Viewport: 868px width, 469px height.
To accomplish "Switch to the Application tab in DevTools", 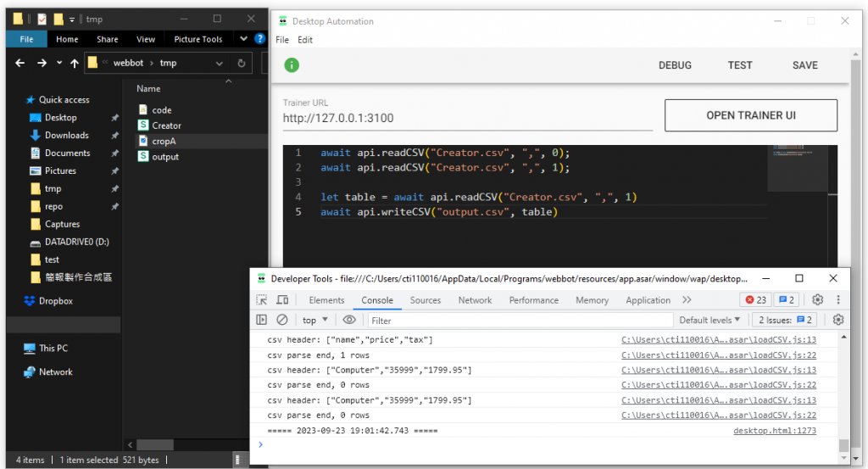I will (x=648, y=300).
